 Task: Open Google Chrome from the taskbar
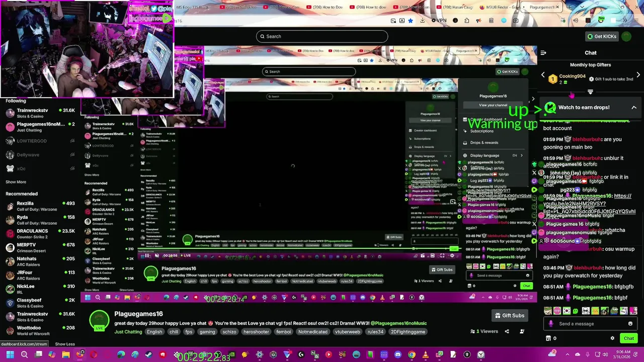412,355
